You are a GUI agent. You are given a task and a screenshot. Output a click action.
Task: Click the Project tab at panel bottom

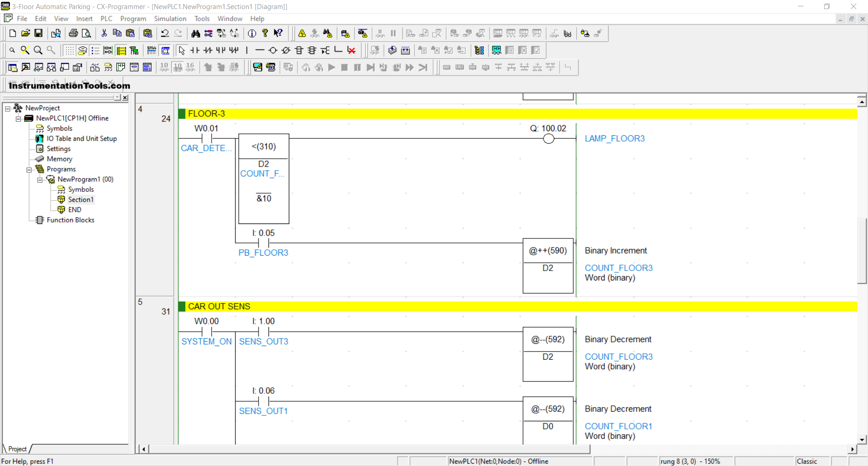17,449
